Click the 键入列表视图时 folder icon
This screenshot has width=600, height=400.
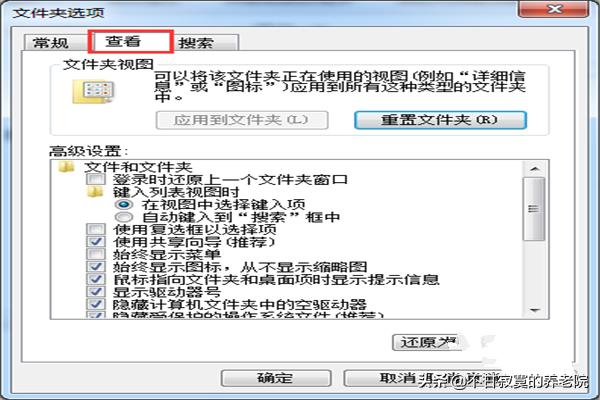pyautogui.click(x=95, y=192)
